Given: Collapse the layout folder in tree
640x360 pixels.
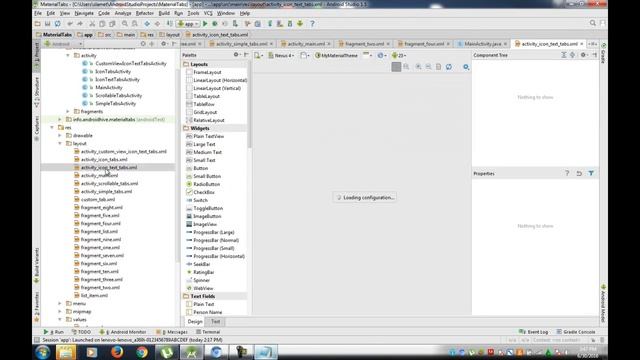Looking at the screenshot, I should pos(60,143).
